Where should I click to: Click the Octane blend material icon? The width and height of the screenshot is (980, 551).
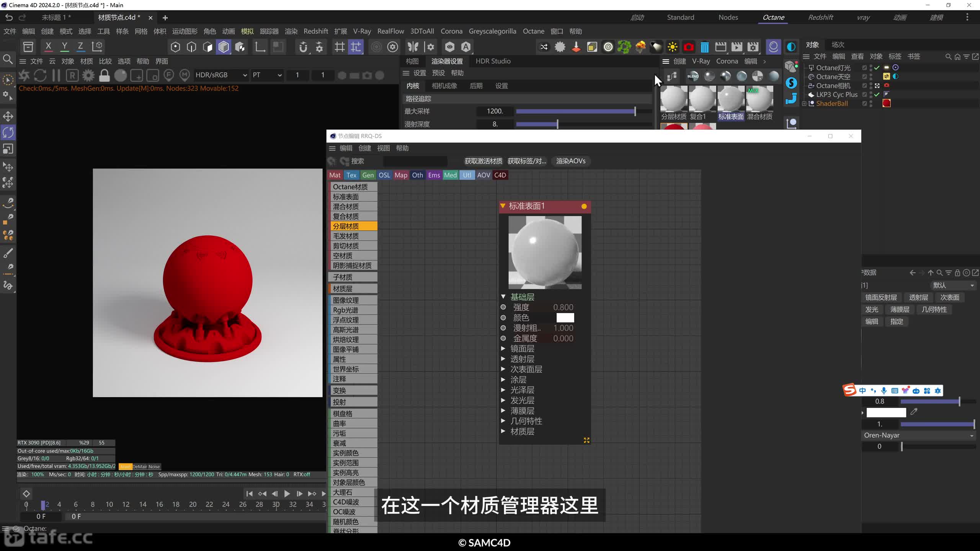pyautogui.click(x=693, y=76)
